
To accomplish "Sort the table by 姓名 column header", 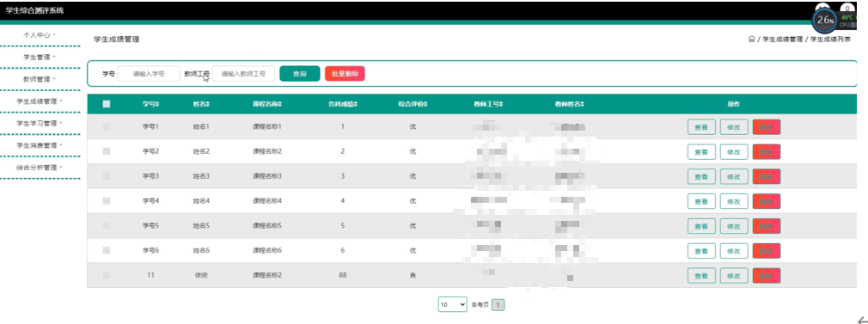I will click(201, 104).
